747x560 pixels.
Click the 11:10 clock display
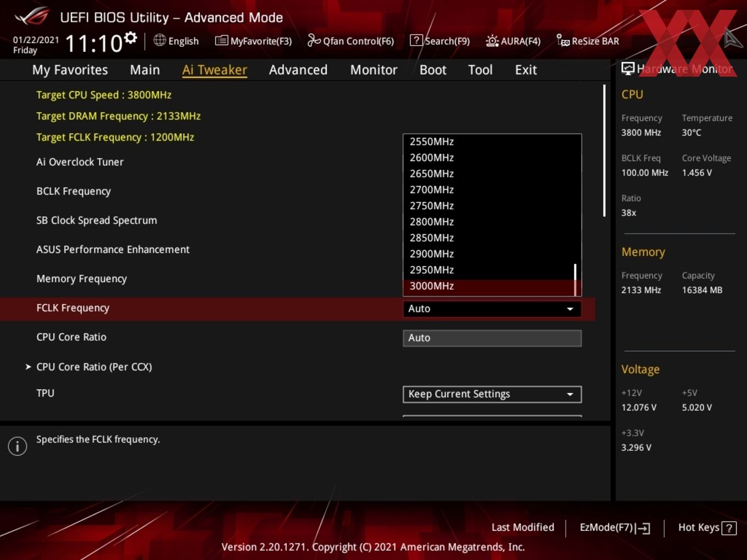tap(93, 44)
